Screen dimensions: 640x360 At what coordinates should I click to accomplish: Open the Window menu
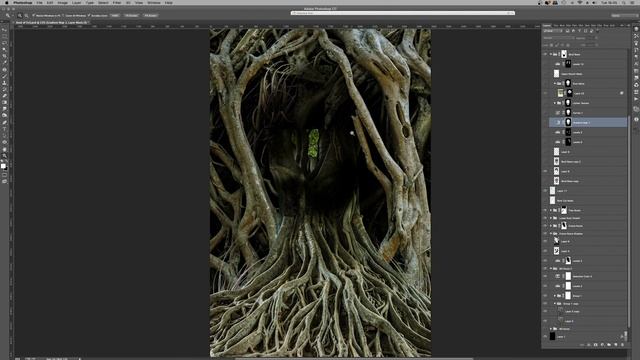click(154, 2)
